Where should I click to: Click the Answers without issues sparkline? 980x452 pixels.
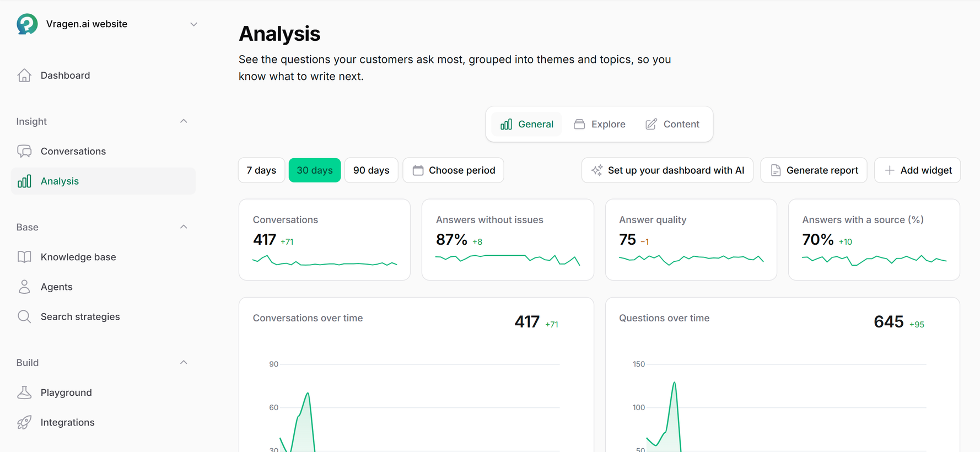click(x=508, y=260)
